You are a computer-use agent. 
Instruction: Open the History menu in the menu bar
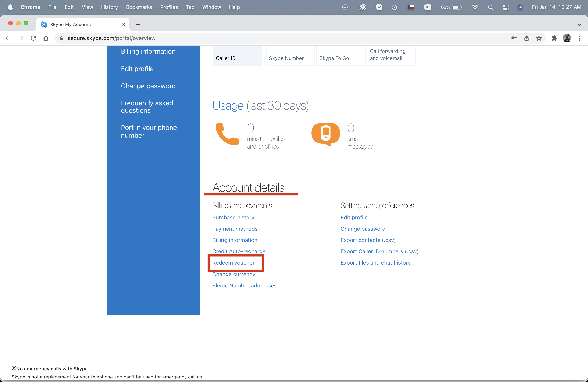coord(109,7)
